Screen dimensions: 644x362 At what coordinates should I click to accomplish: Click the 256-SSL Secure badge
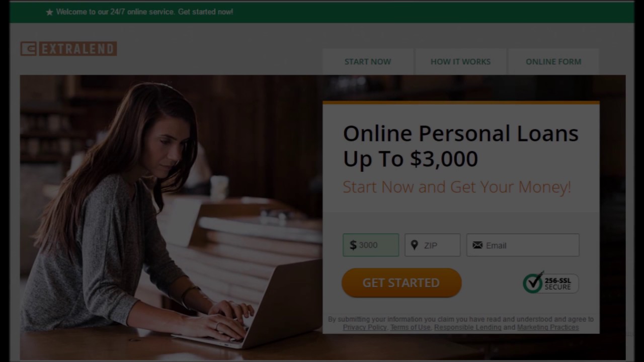(550, 283)
